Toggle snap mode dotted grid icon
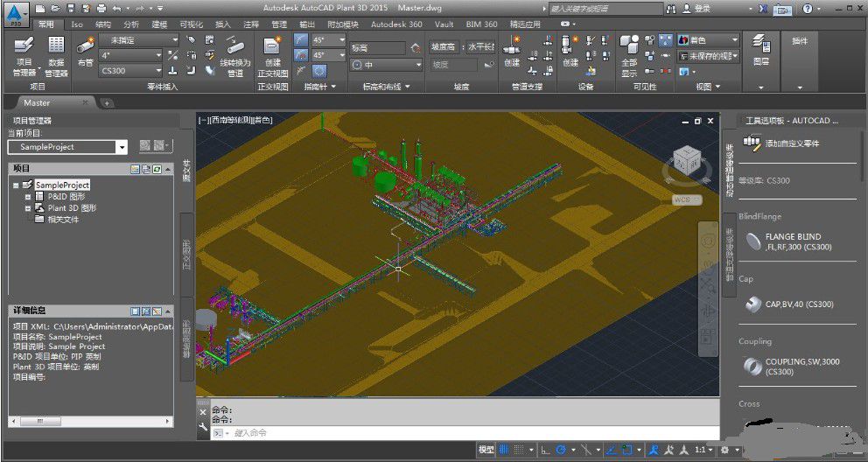868x462 pixels. [x=518, y=450]
